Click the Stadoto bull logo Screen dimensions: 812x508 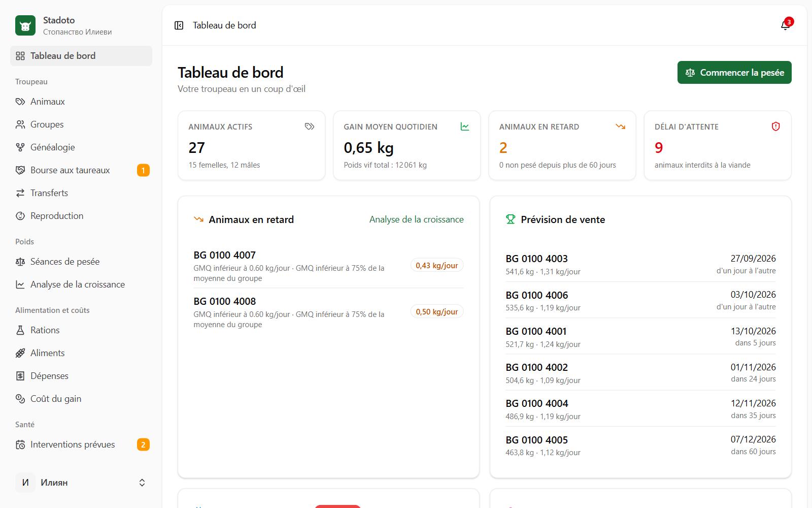pyautogui.click(x=25, y=25)
